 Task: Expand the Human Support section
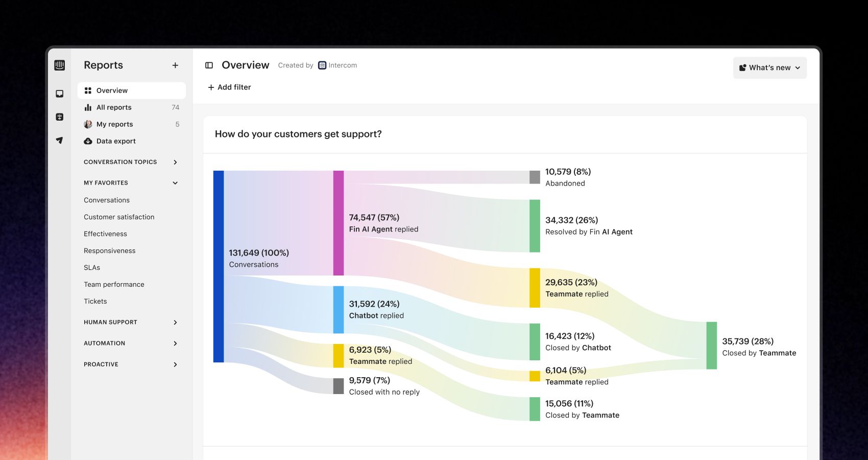tap(175, 323)
